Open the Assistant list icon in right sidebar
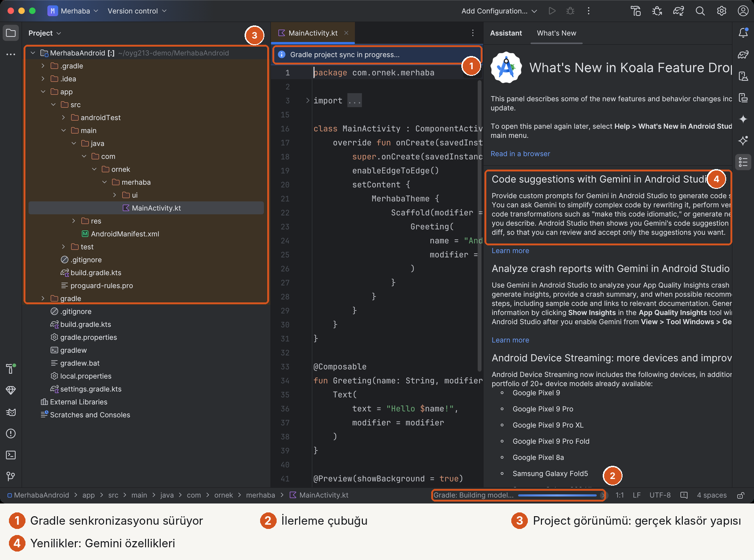 click(743, 162)
